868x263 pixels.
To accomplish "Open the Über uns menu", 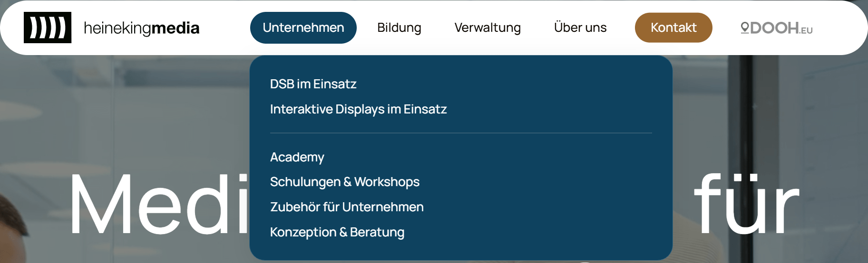I will coord(580,28).
